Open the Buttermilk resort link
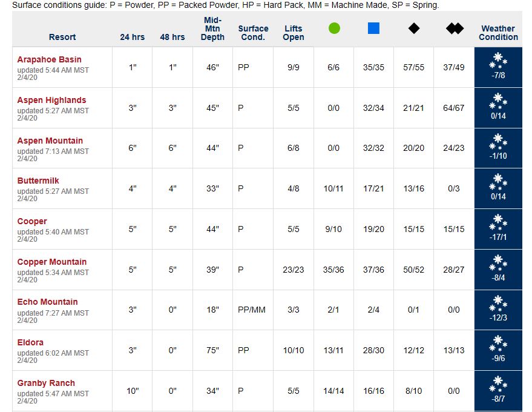532x412 pixels. [x=38, y=181]
